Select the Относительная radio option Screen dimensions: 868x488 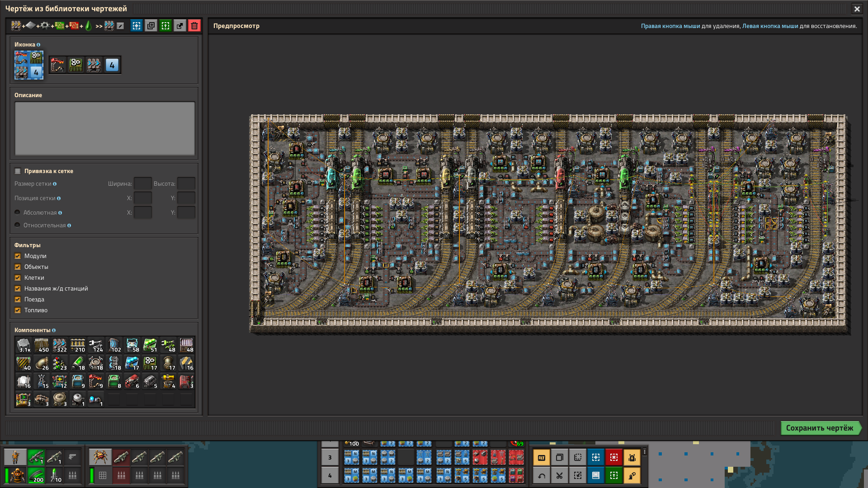click(17, 225)
